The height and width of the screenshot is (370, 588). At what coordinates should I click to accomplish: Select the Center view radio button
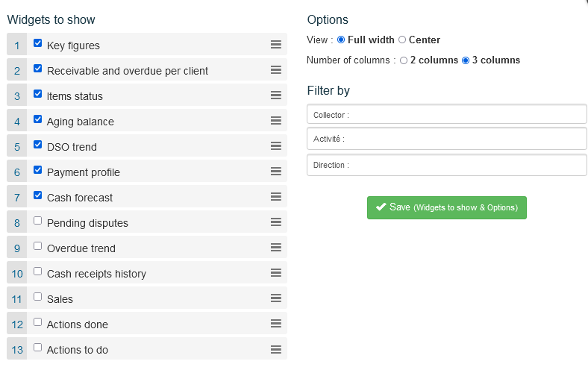(402, 40)
